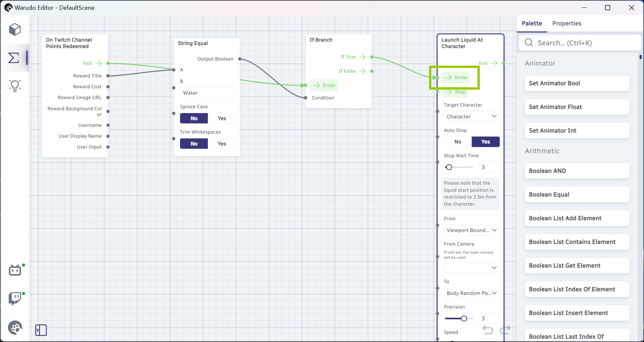
Task: Click the Launch Liquid At Character title
Action: click(462, 43)
